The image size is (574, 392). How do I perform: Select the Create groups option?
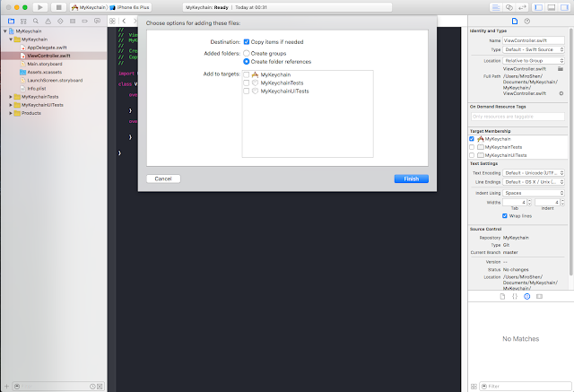[247, 54]
